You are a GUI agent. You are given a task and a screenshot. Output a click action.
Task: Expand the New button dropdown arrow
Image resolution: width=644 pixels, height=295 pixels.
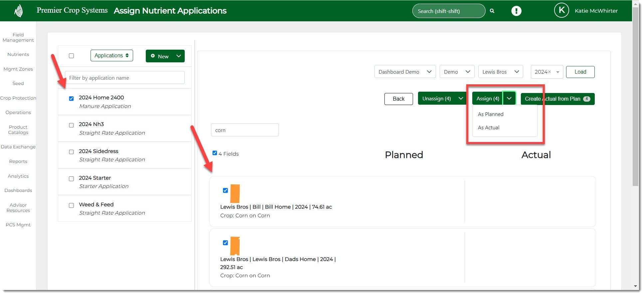(x=179, y=56)
